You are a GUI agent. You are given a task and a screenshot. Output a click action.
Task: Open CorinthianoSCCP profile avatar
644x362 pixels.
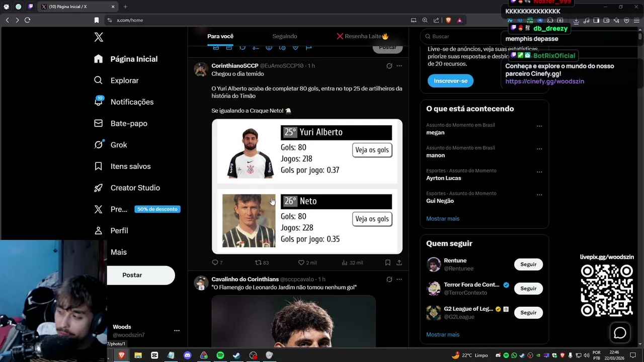point(201,69)
